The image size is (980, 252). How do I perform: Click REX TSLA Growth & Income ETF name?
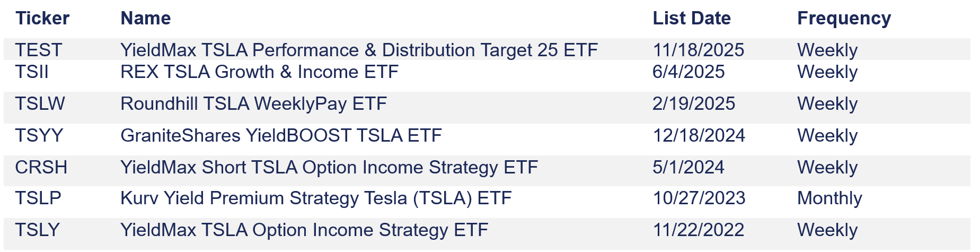point(259,72)
